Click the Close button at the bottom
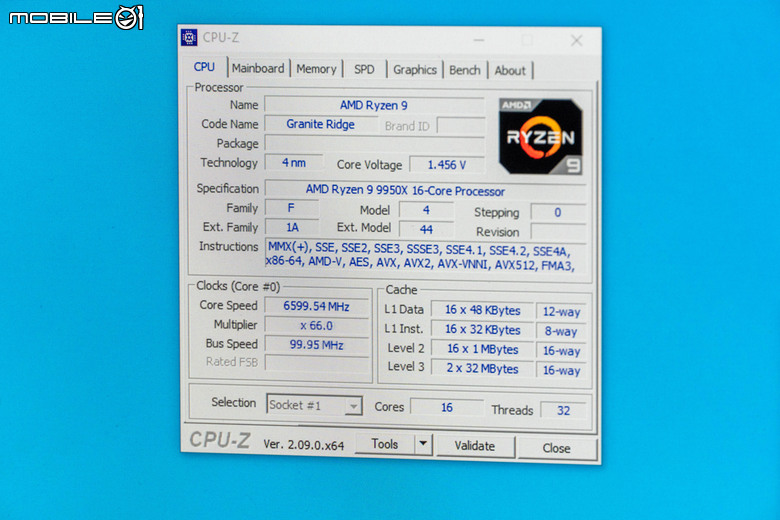 point(557,448)
